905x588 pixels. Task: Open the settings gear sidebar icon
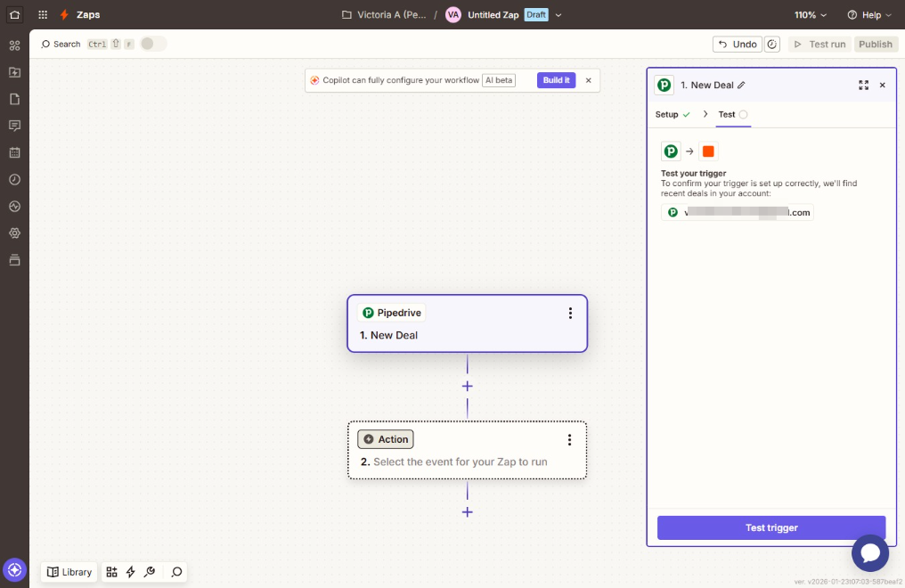(x=14, y=233)
